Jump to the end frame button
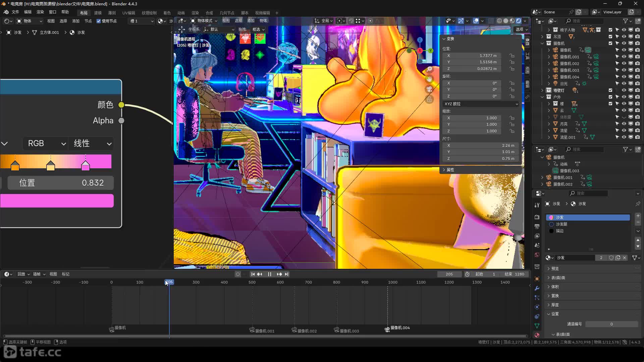Image resolution: width=644 pixels, height=362 pixels. (x=287, y=274)
